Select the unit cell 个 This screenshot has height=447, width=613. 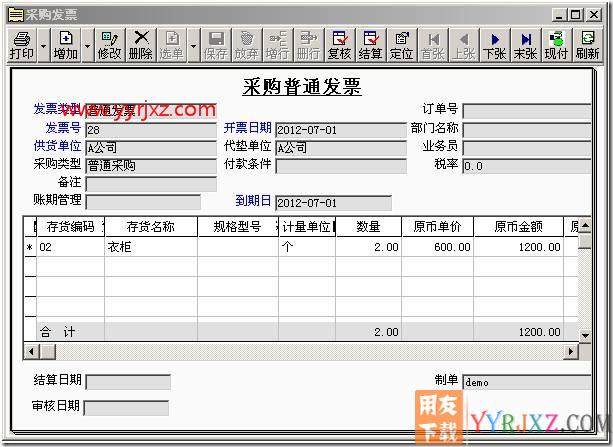click(x=307, y=247)
